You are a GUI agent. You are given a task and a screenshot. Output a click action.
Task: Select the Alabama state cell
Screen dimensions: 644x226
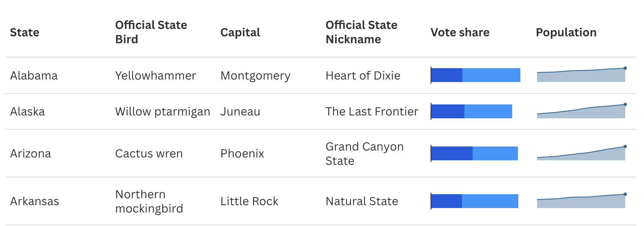(34, 75)
